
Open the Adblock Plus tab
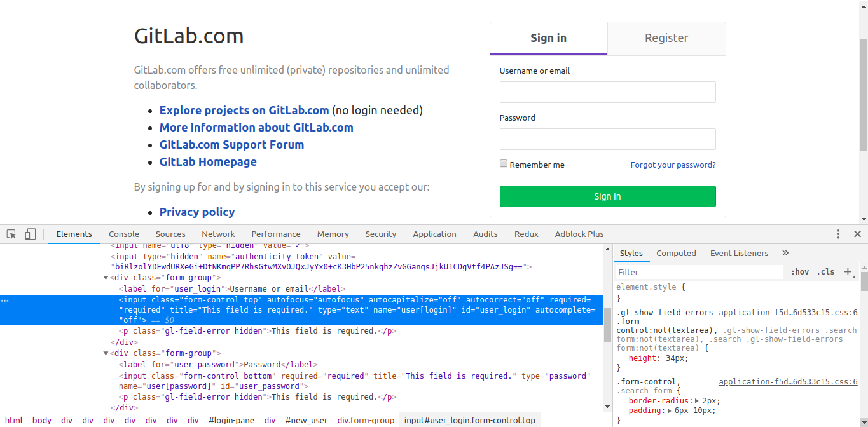[579, 234]
